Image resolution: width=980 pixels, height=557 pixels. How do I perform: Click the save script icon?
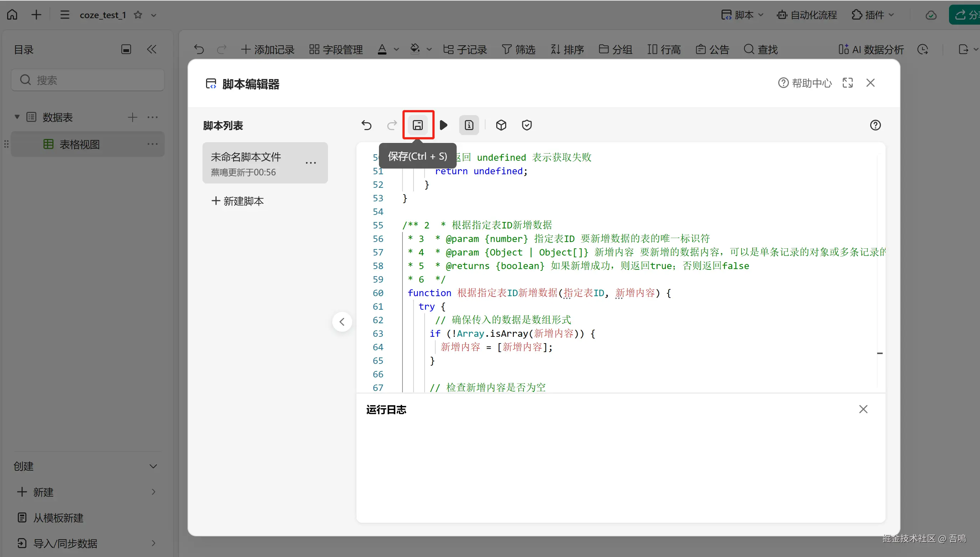(x=417, y=125)
